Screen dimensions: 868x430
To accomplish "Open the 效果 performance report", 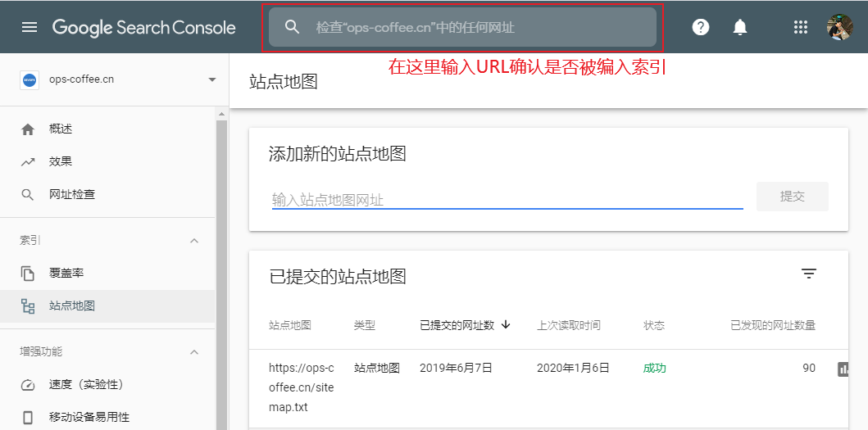I will tap(61, 162).
